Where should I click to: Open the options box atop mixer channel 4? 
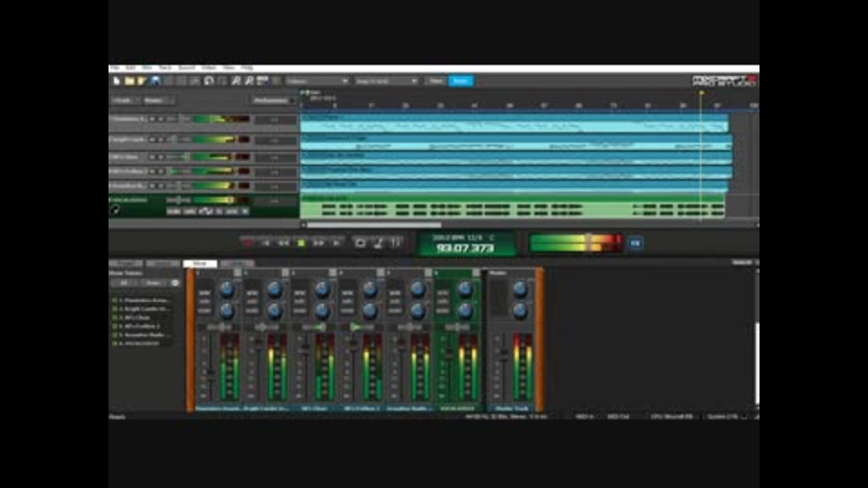(380, 273)
